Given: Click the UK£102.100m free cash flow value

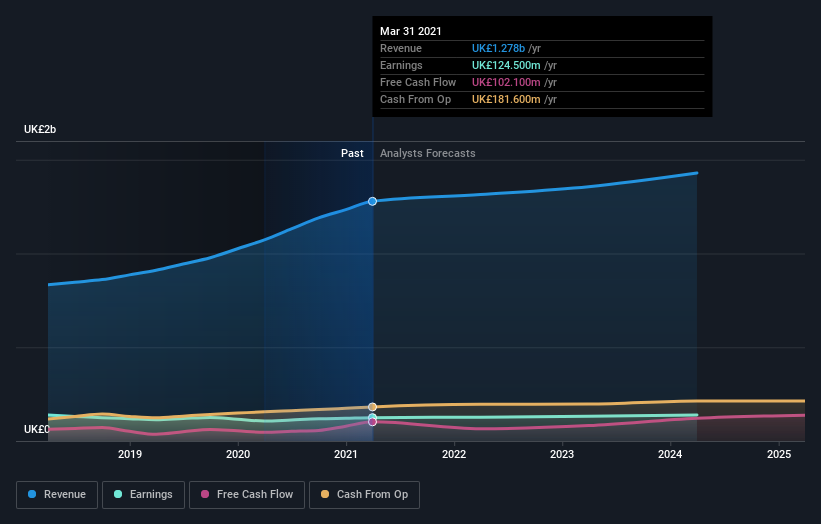Looking at the screenshot, I should (x=506, y=82).
